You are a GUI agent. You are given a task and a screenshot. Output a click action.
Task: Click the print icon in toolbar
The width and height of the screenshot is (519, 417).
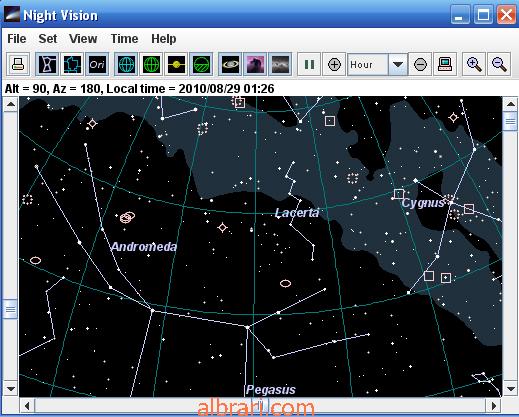(18, 64)
